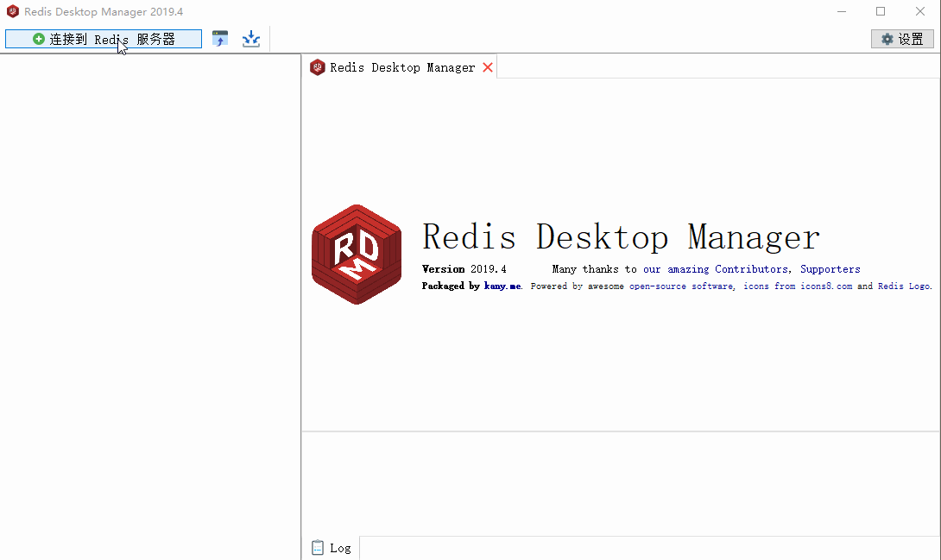Click the 连接到 Redis 服务器 button
Image resolution: width=941 pixels, height=560 pixels.
tap(104, 39)
